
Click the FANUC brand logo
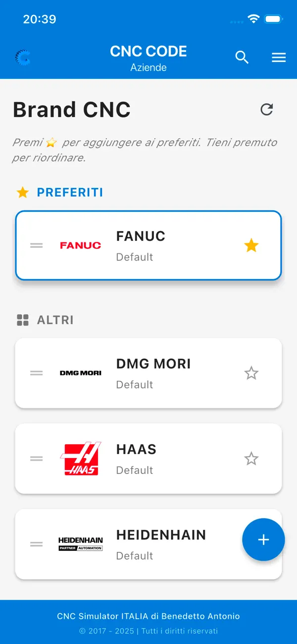[80, 245]
